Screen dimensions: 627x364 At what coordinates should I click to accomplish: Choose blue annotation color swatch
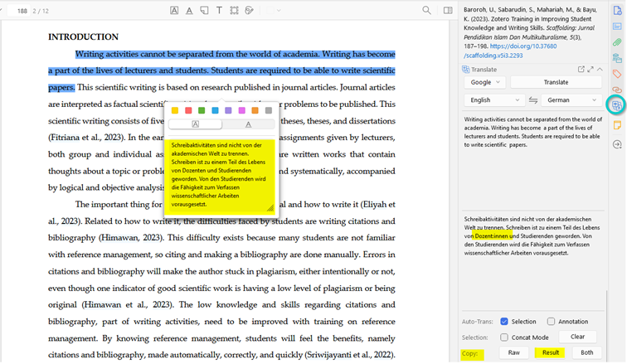215,110
